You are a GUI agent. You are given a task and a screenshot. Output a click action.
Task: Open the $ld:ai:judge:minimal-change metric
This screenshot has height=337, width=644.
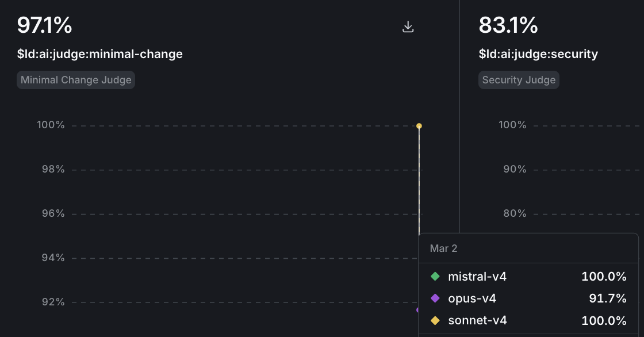pyautogui.click(x=99, y=53)
